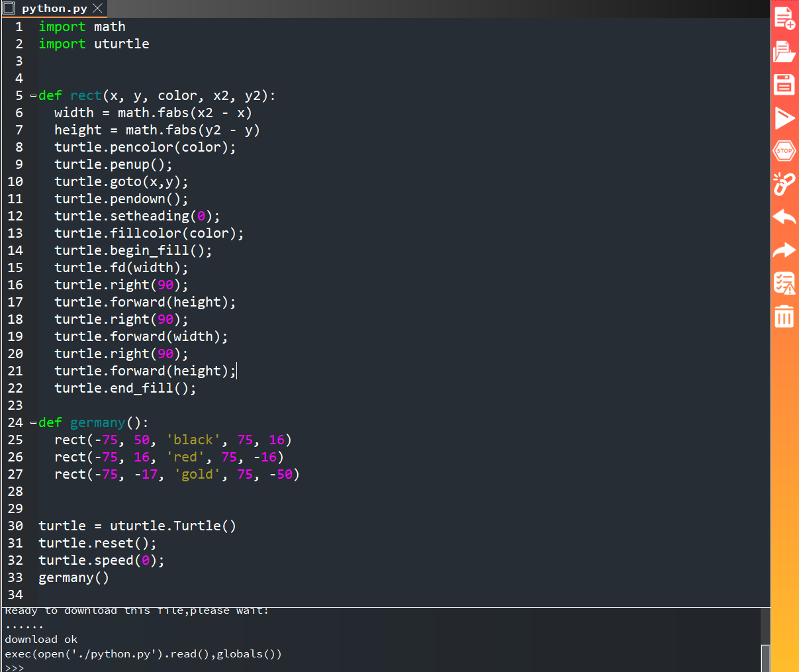Click 'turtle.reset();' line
The image size is (799, 672).
point(97,544)
